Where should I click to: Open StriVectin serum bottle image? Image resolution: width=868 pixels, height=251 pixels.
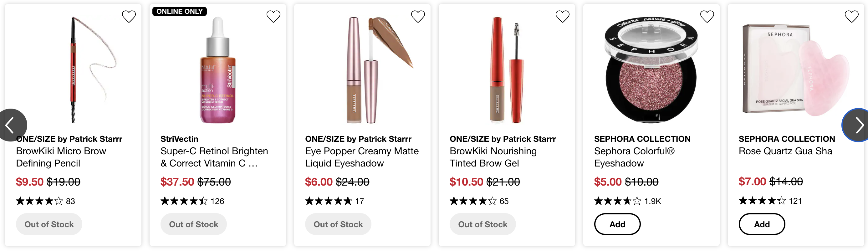point(218,70)
